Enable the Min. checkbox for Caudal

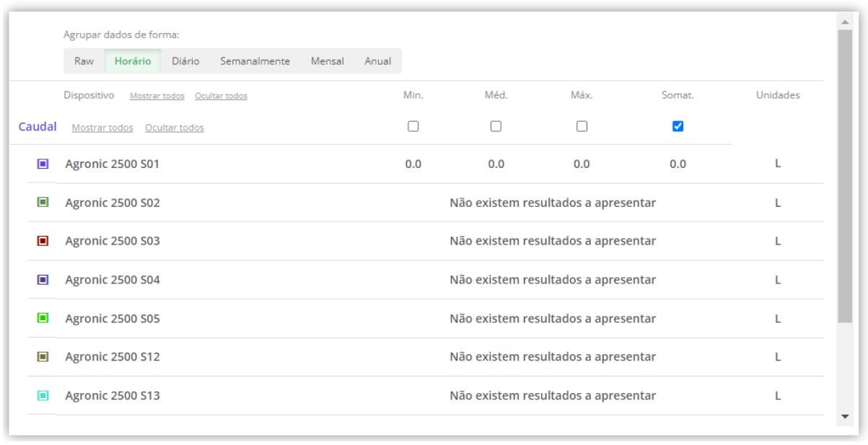point(413,126)
